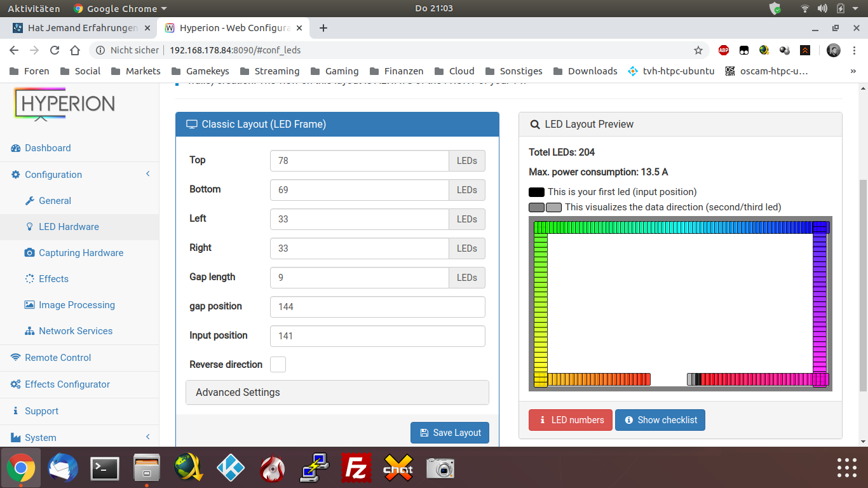
Task: Edit the Gap length field
Action: [x=360, y=278]
